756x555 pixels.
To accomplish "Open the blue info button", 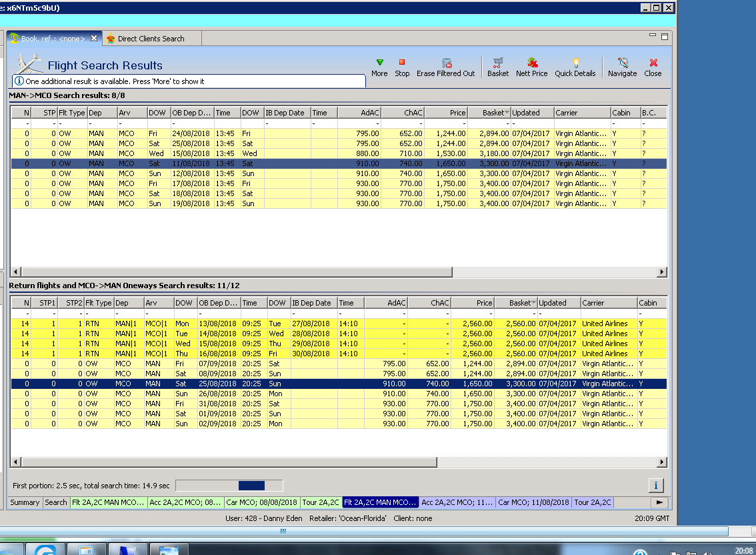I will point(656,485).
